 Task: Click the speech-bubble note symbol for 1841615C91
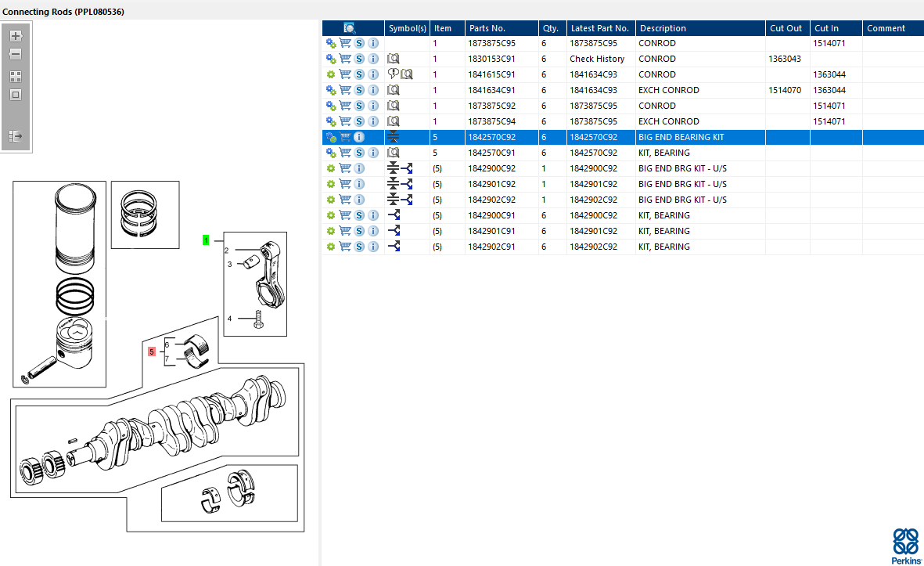click(393, 74)
